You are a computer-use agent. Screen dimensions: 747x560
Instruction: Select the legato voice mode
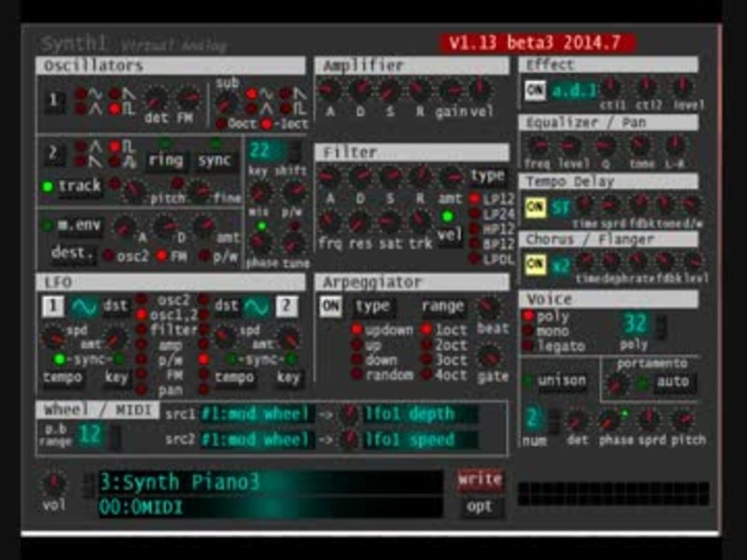click(x=528, y=345)
